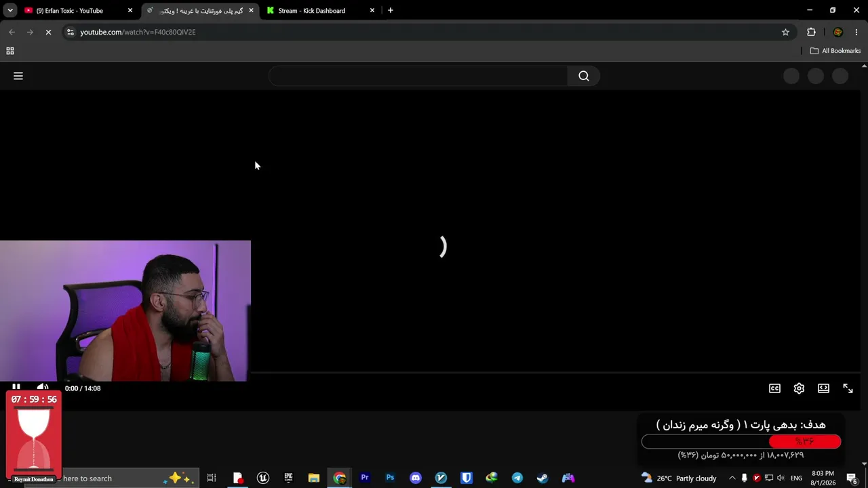Stop loading the page
The height and width of the screenshot is (488, 868).
[48, 32]
